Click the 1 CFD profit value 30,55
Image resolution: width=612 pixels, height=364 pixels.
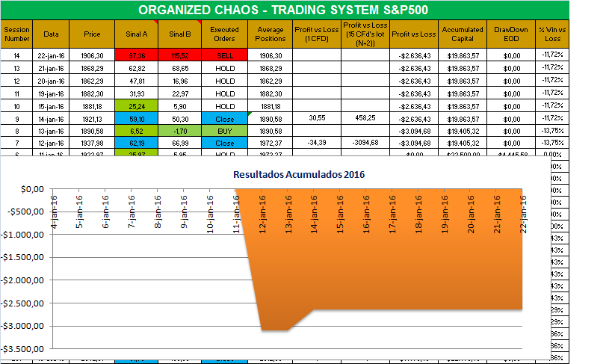point(317,118)
